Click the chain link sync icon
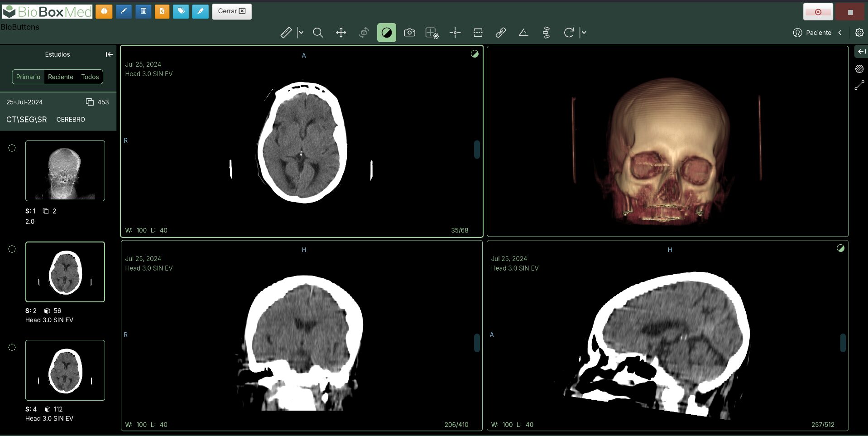The width and height of the screenshot is (868, 436). click(x=500, y=33)
